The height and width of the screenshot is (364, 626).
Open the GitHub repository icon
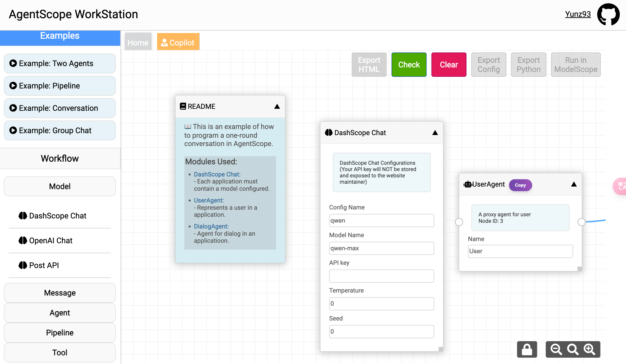click(608, 14)
